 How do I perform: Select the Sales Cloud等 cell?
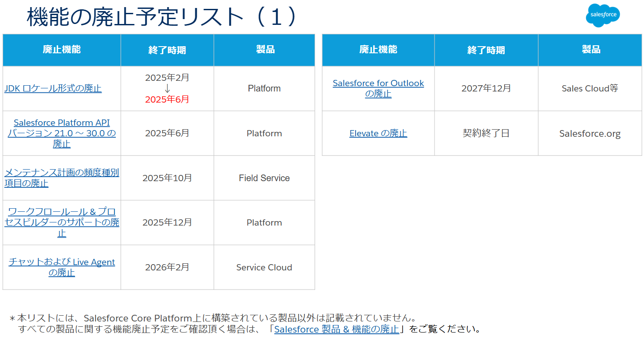click(590, 88)
